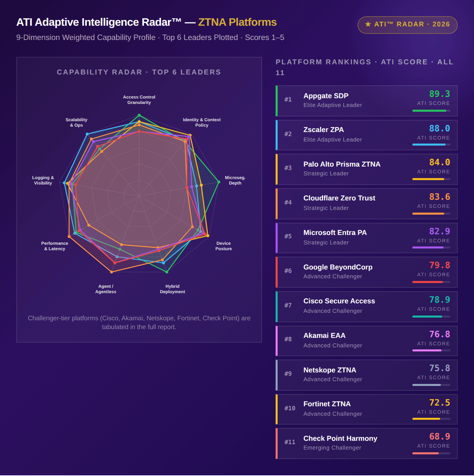The width and height of the screenshot is (474, 476).
Task: Click the orange score bar for Cloudflare Zero Trust
Action: 428,214
